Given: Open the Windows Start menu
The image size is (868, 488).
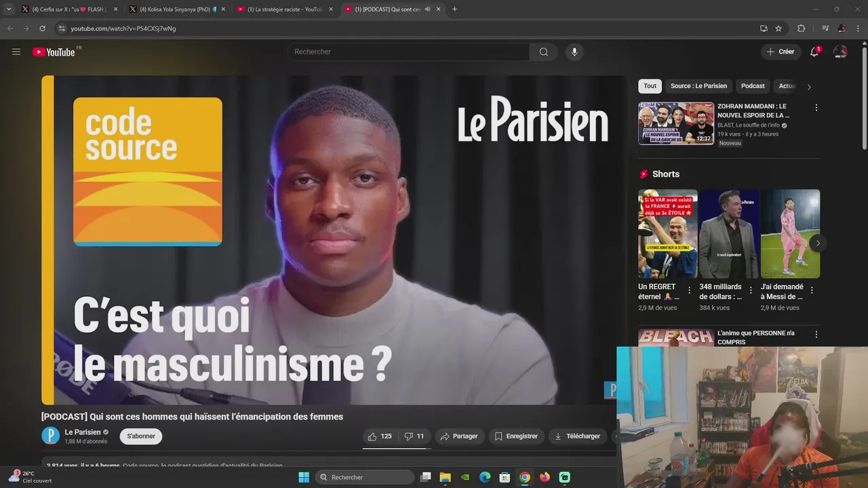Looking at the screenshot, I should (x=304, y=477).
